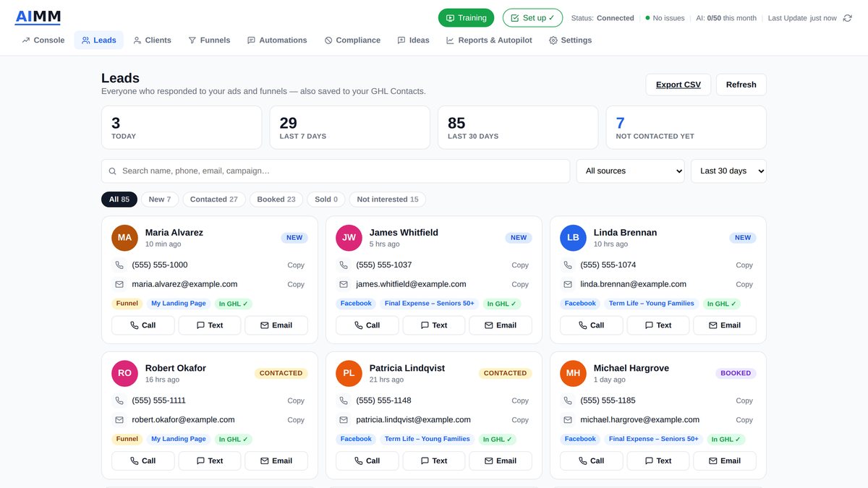
Task: Click the phone icon in Maria Alvarez's card
Action: click(x=119, y=265)
